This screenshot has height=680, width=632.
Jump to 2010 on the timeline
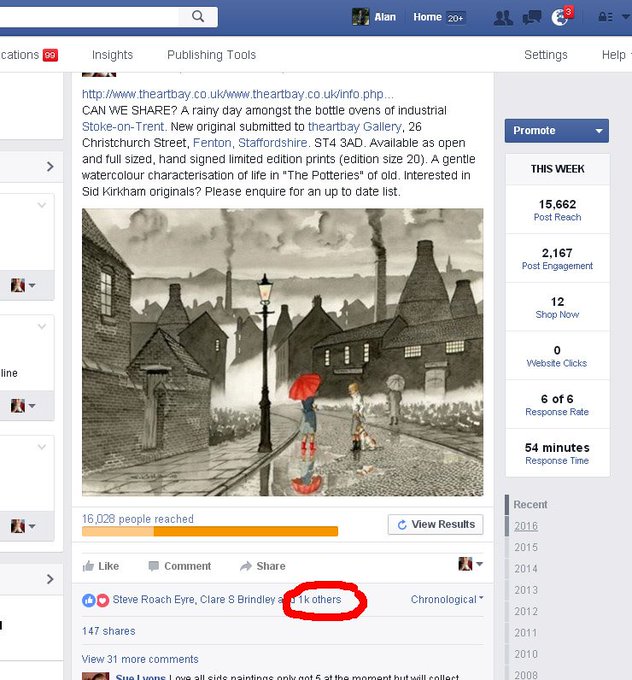coord(526,654)
